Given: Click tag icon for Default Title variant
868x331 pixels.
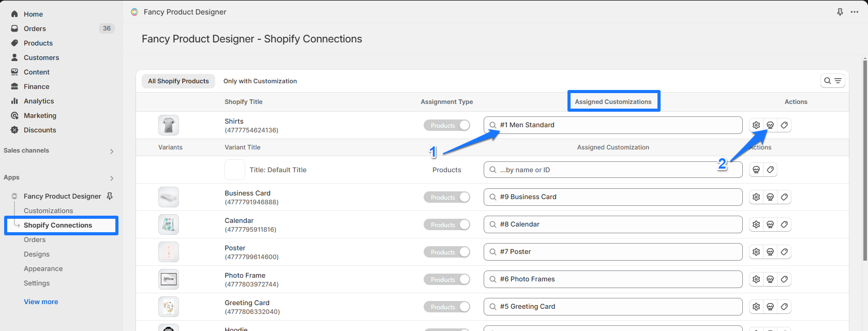Looking at the screenshot, I should pos(770,170).
